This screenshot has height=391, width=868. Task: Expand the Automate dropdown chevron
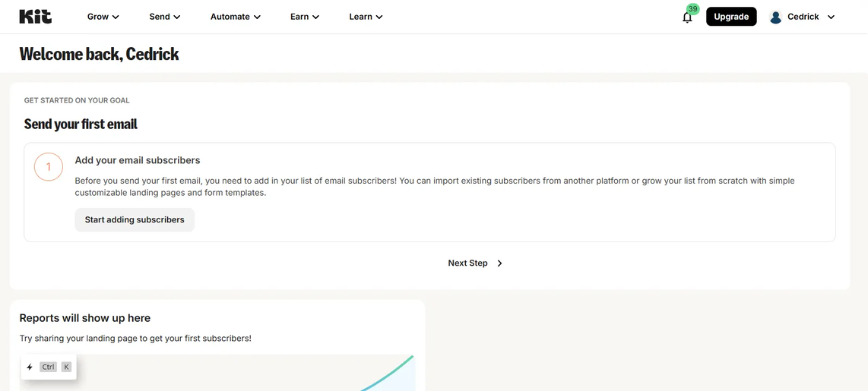(257, 17)
